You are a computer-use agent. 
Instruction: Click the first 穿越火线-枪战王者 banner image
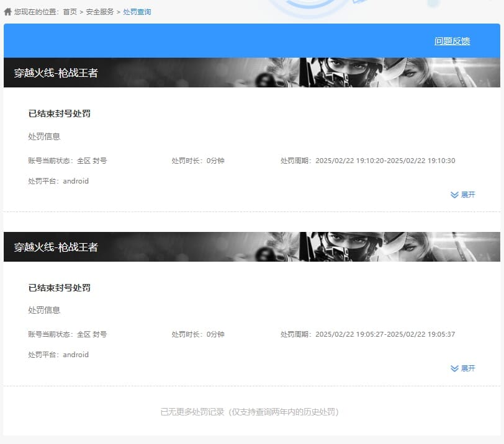(x=252, y=73)
